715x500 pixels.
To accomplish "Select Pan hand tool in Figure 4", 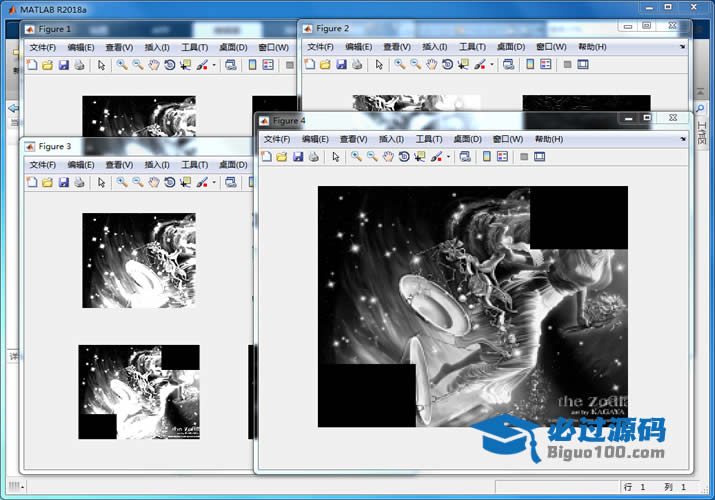I will coord(388,157).
